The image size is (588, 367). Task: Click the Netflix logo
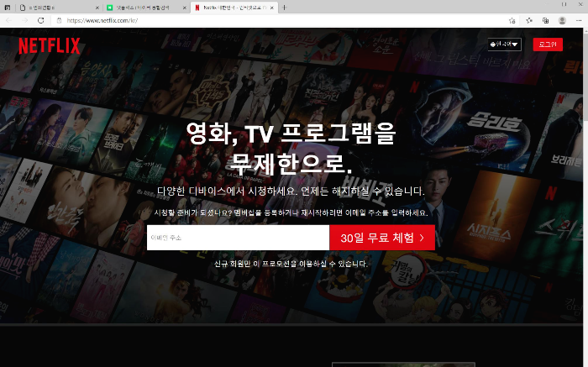[x=49, y=45]
